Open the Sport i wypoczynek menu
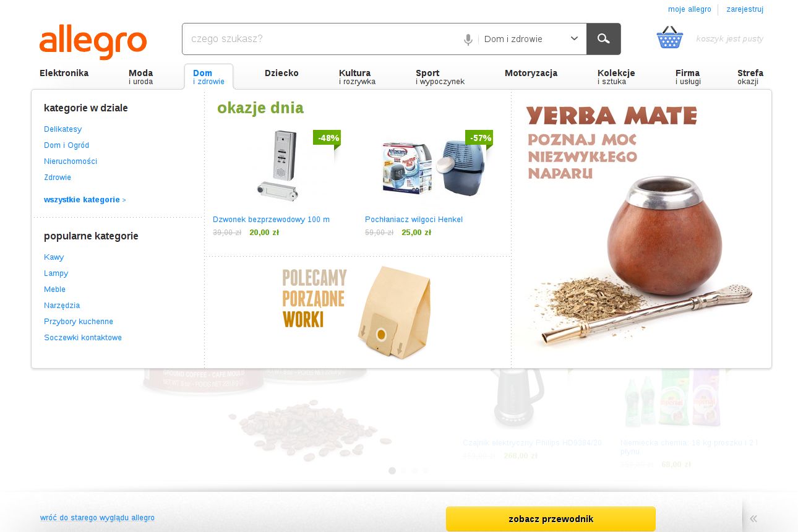 pyautogui.click(x=440, y=77)
